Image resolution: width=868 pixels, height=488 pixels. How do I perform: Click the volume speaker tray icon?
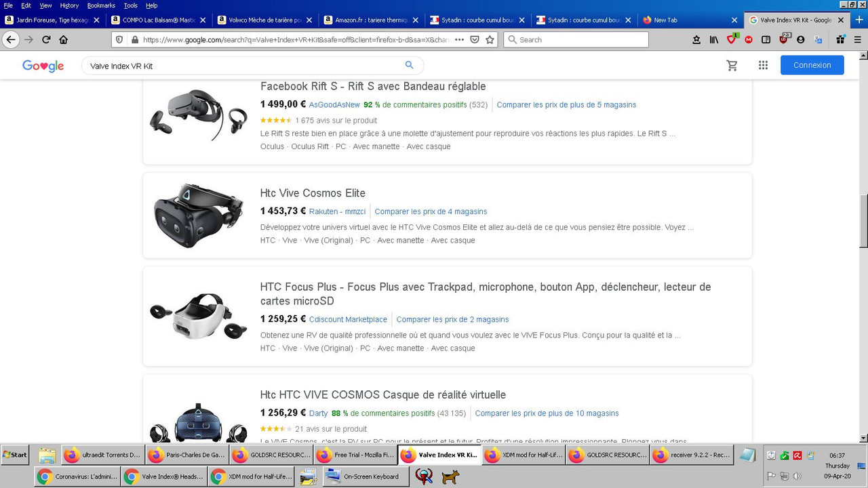coord(797,476)
